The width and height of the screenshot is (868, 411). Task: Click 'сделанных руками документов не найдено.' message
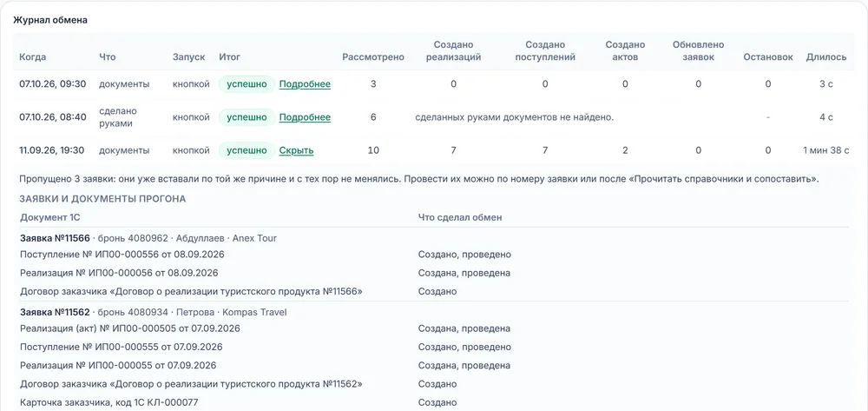tap(515, 117)
